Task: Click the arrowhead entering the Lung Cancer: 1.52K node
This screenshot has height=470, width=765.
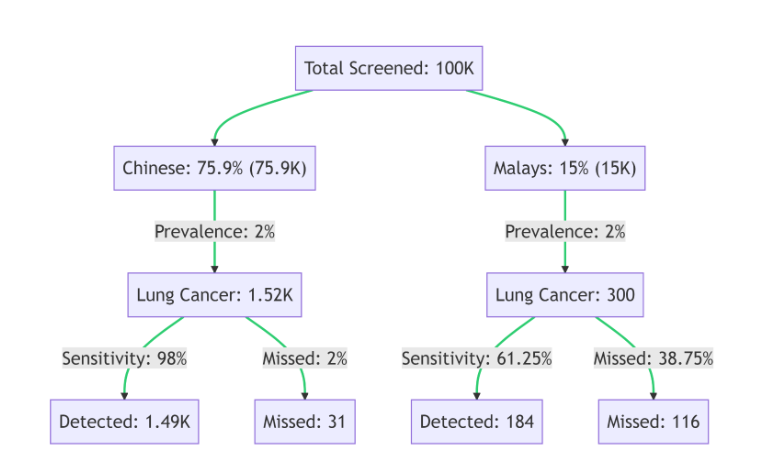Action: point(214,269)
